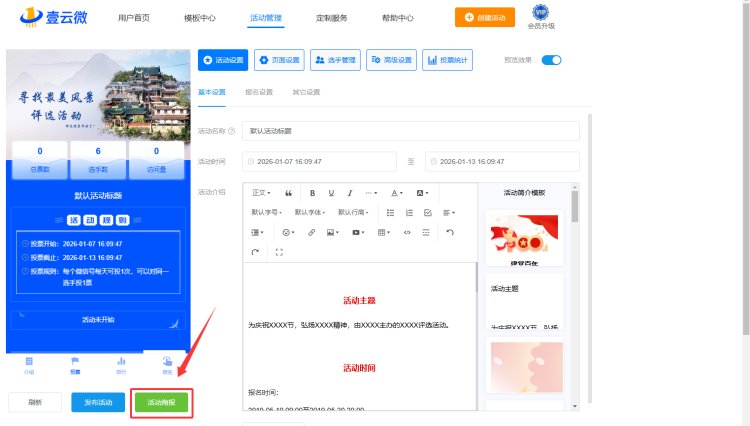Open 模板中心 in the top navigation
The width and height of the screenshot is (750, 426).
[x=200, y=18]
